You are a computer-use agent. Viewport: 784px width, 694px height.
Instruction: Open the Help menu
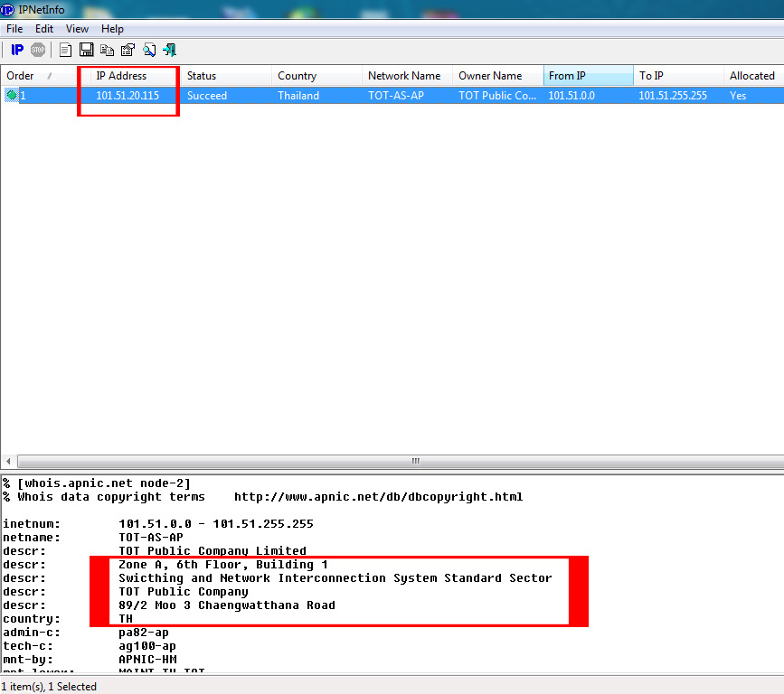[x=112, y=29]
